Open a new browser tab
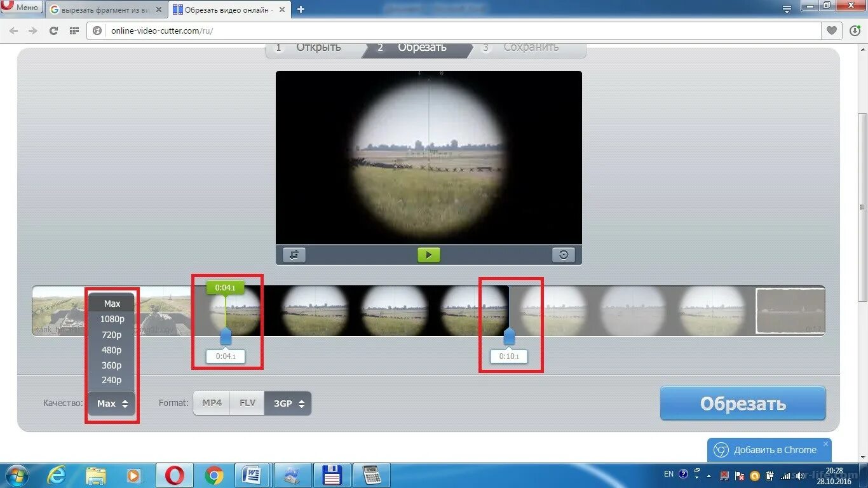 pos(301,10)
